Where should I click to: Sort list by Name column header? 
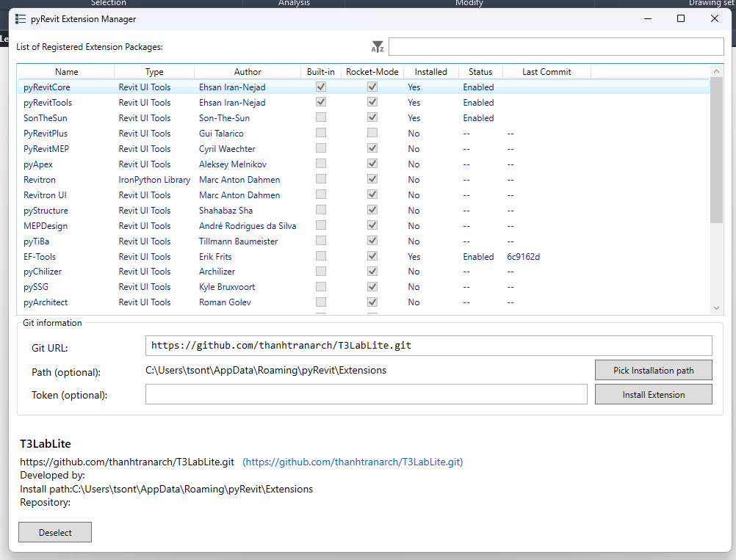66,72
